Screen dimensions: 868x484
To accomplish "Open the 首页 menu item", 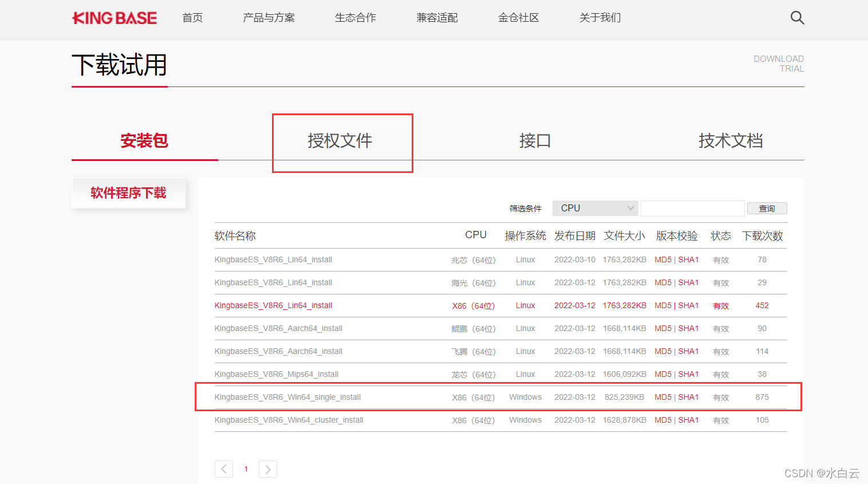I will pos(192,18).
